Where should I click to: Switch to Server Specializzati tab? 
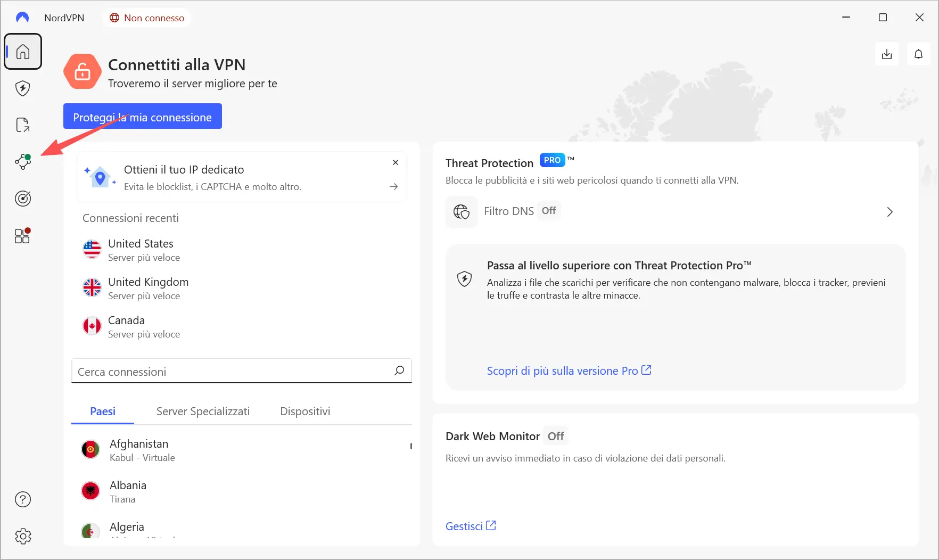[203, 411]
